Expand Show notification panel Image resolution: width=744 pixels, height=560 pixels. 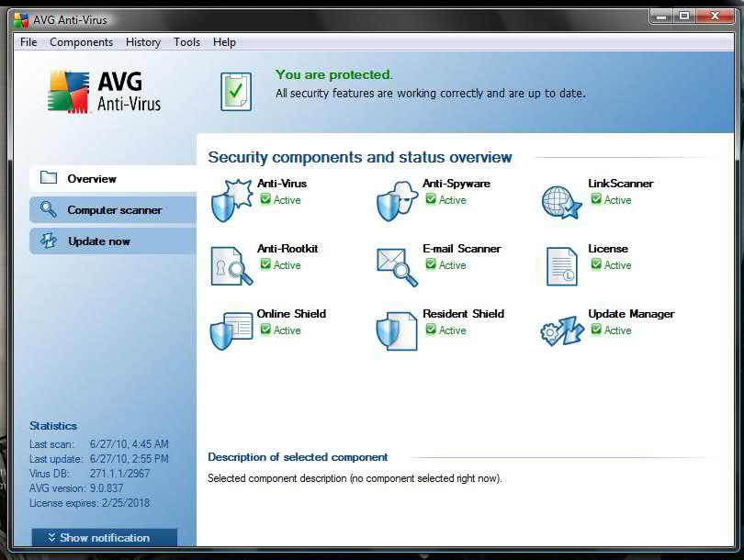pos(105,538)
